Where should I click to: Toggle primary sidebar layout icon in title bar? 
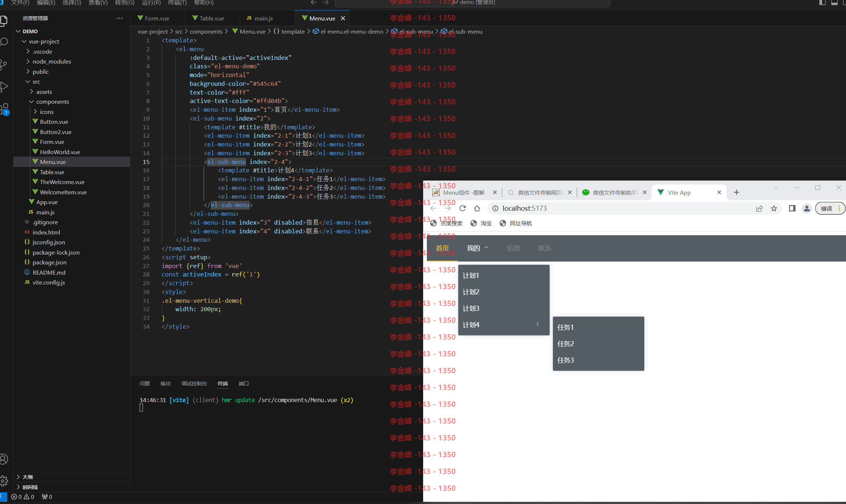822,3
